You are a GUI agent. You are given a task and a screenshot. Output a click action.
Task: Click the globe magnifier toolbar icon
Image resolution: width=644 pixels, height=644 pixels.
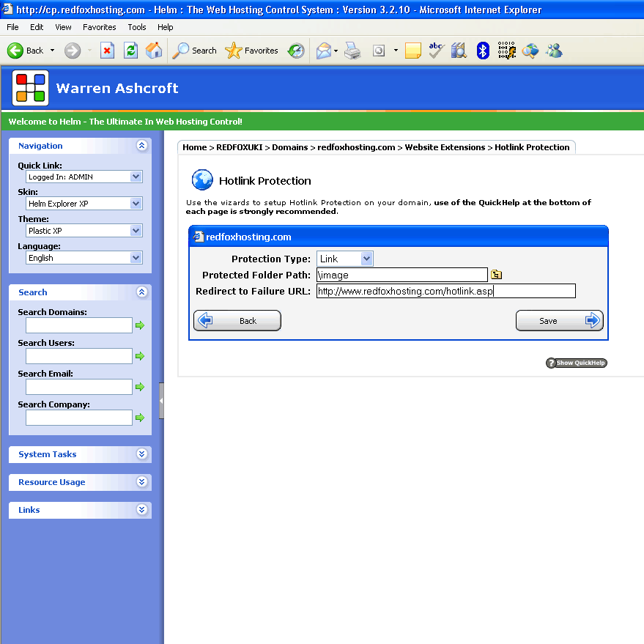(x=530, y=51)
